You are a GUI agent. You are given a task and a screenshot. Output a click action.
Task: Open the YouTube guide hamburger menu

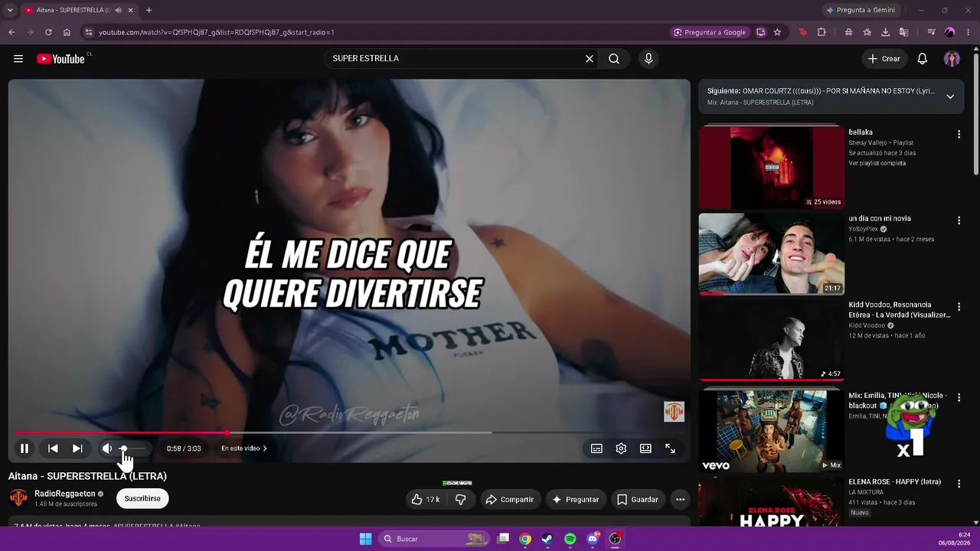coord(18,59)
